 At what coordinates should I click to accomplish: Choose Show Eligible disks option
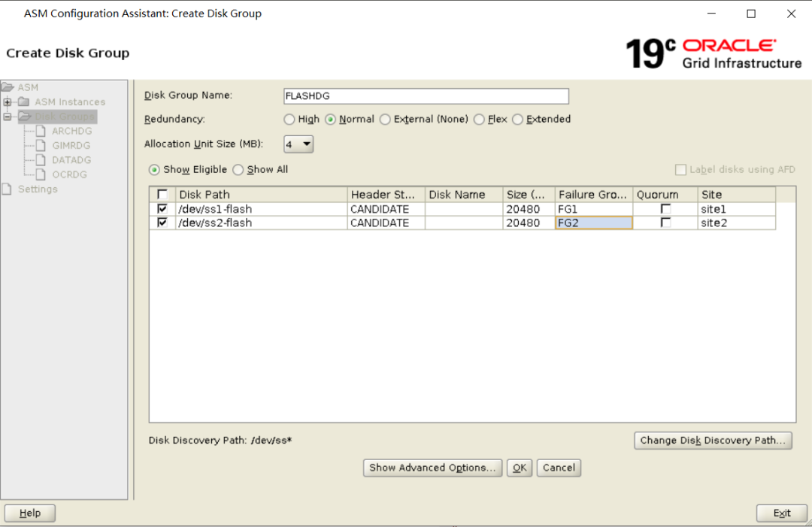point(154,170)
